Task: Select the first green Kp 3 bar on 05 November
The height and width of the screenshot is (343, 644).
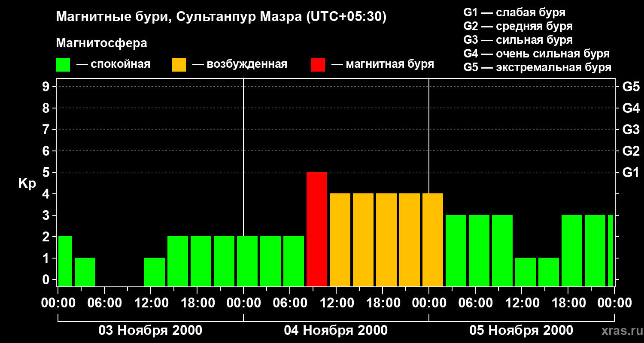Action: [456, 251]
